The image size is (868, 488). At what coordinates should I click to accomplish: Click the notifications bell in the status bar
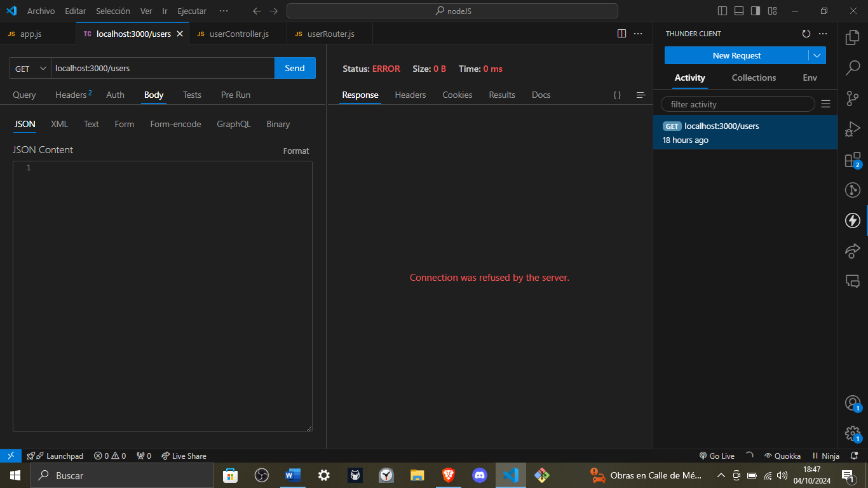[x=854, y=456]
